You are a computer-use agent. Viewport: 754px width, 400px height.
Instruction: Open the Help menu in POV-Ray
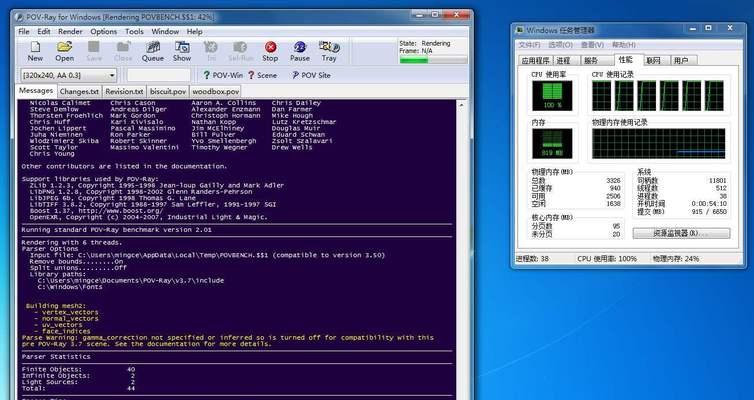194,31
